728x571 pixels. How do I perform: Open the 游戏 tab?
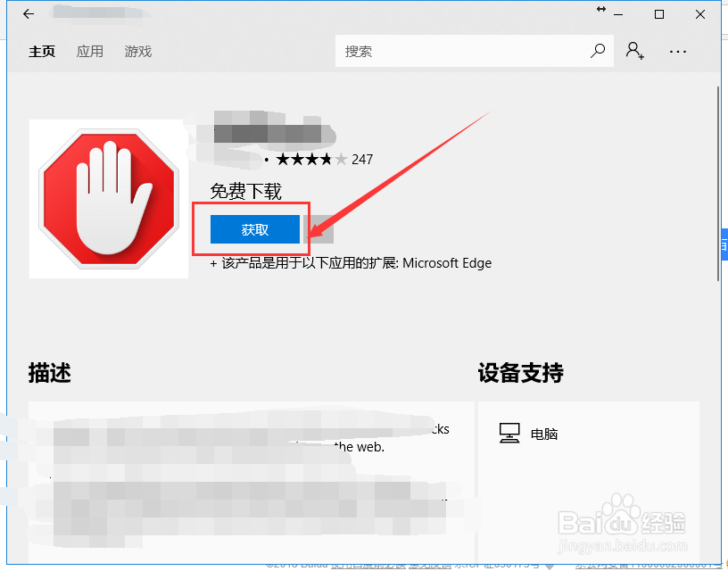[x=137, y=51]
